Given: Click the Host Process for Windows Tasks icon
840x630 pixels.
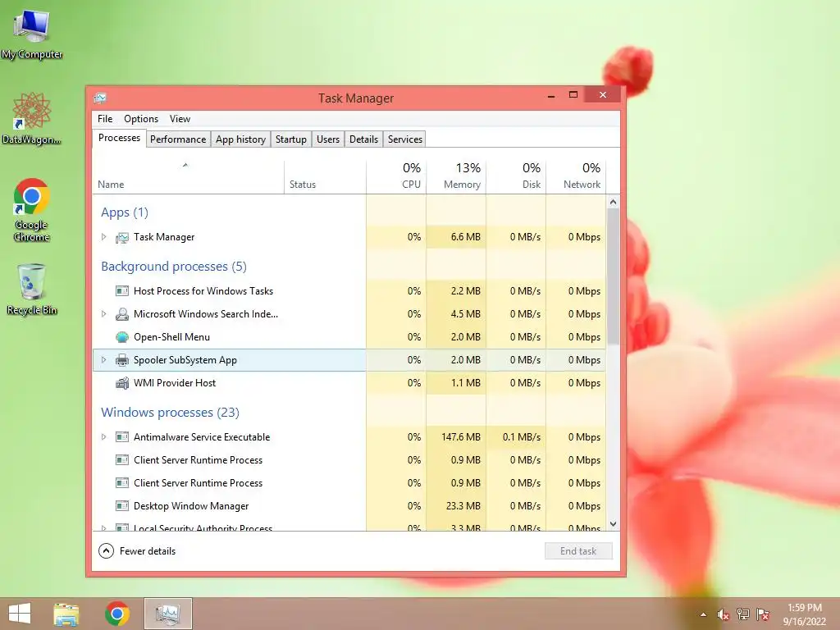Looking at the screenshot, I should [x=122, y=291].
